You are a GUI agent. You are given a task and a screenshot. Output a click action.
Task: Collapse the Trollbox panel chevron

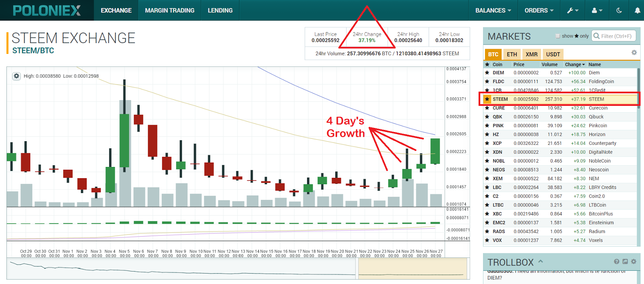[541, 261]
